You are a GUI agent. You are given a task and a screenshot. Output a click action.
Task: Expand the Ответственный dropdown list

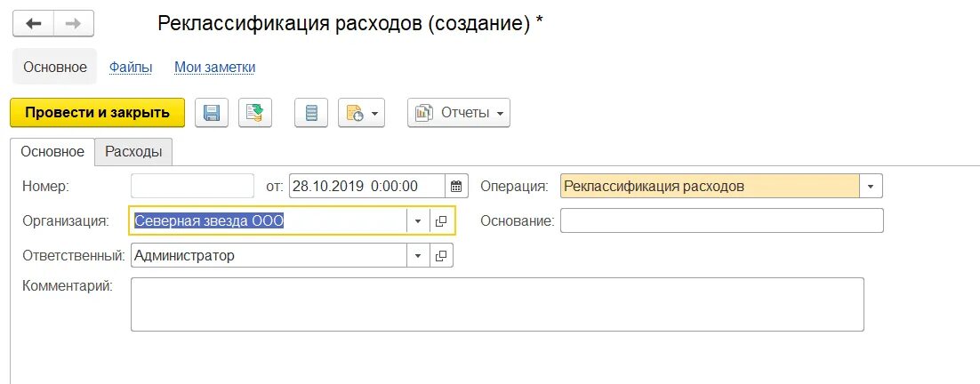[x=418, y=255]
